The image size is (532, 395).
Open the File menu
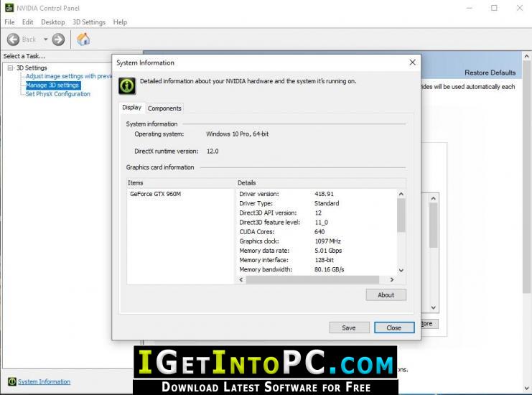click(9, 22)
